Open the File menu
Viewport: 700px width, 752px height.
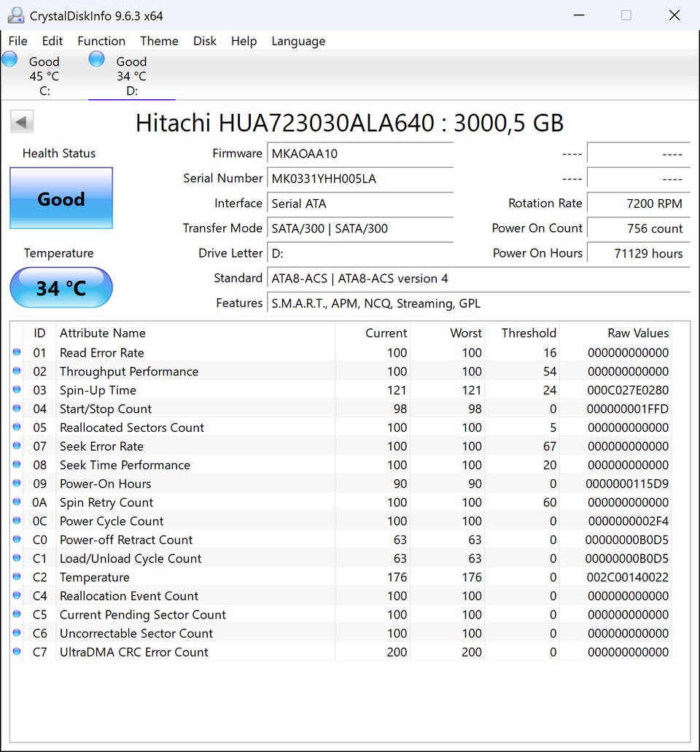coord(17,41)
